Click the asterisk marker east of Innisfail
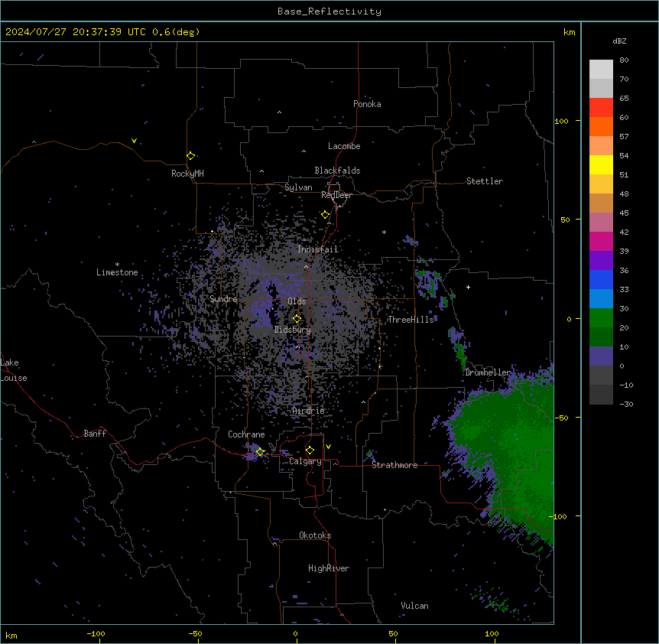 pyautogui.click(x=384, y=232)
